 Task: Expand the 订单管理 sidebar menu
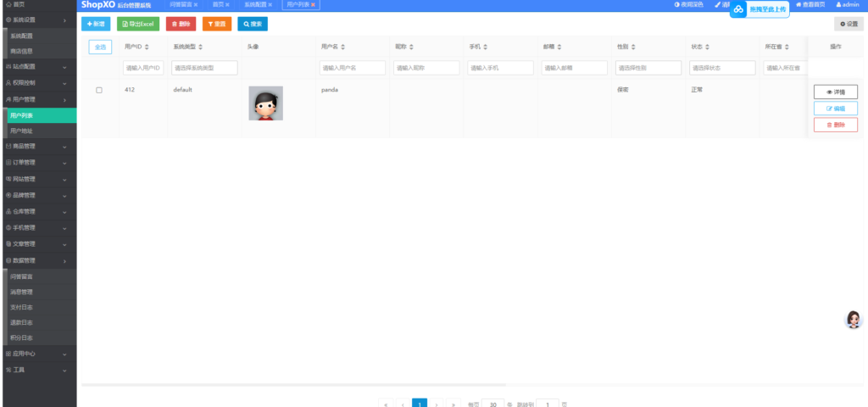point(39,163)
